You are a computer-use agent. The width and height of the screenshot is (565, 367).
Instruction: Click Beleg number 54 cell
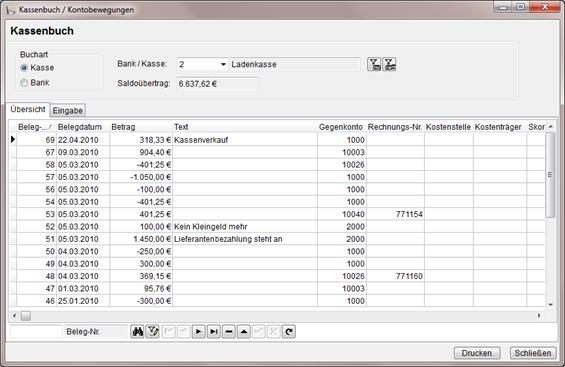[x=36, y=202]
